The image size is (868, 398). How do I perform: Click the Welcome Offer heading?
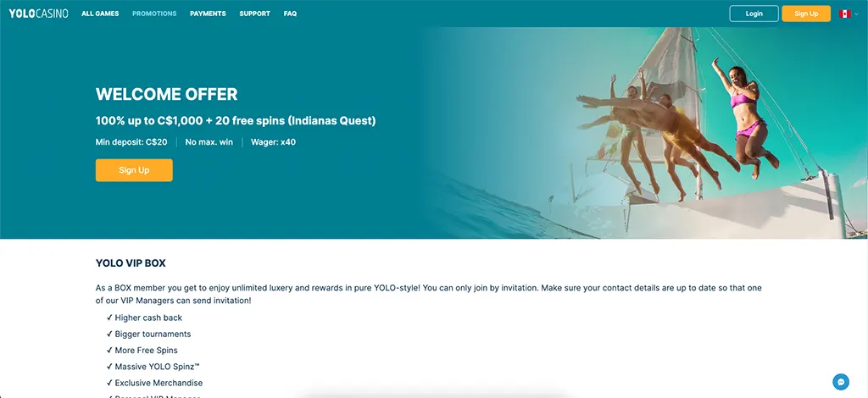tap(167, 95)
